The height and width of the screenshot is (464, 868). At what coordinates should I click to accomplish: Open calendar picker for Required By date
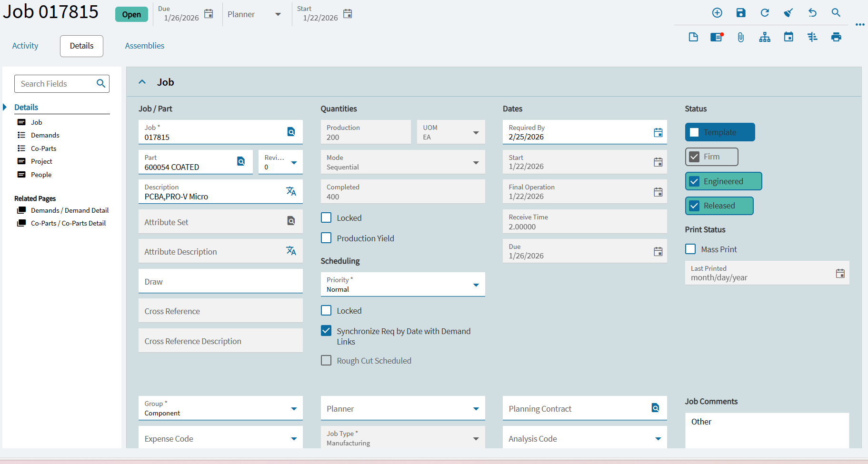658,132
